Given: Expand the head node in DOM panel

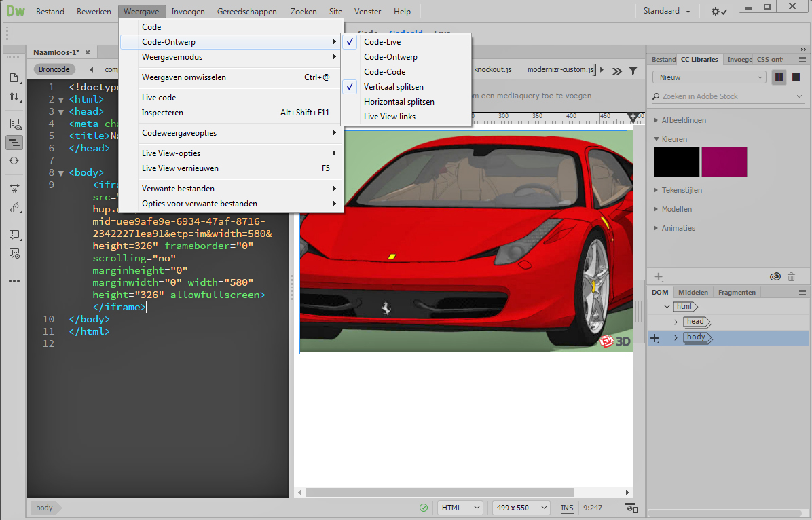Looking at the screenshot, I should pos(676,322).
